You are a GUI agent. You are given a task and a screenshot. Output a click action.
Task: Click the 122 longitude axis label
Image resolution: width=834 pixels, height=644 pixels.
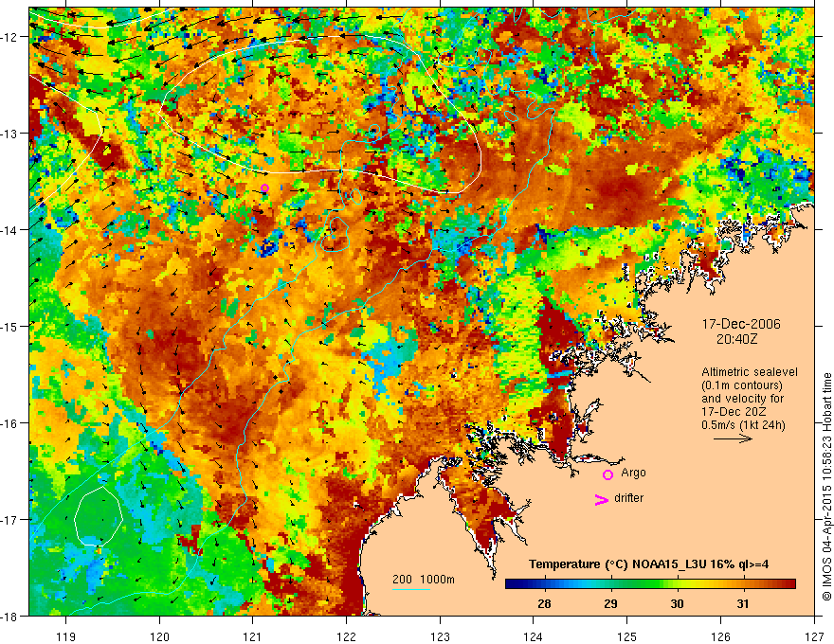[346, 636]
